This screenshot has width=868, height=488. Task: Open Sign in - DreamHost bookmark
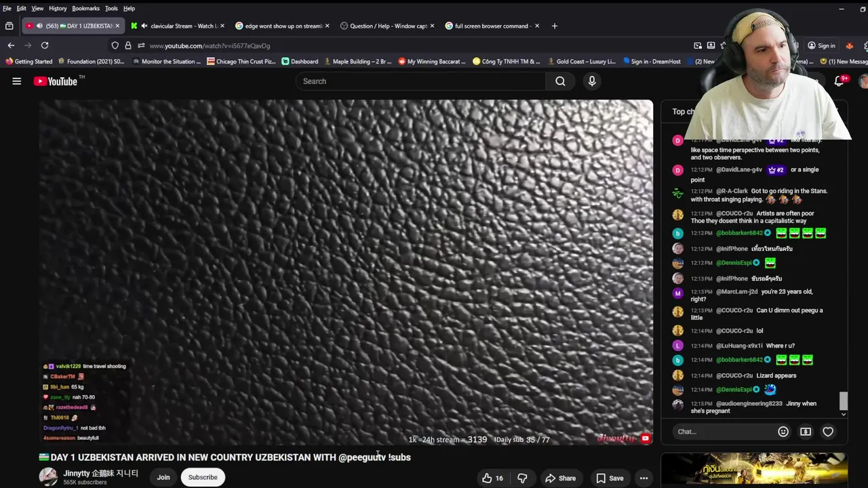pyautogui.click(x=652, y=62)
